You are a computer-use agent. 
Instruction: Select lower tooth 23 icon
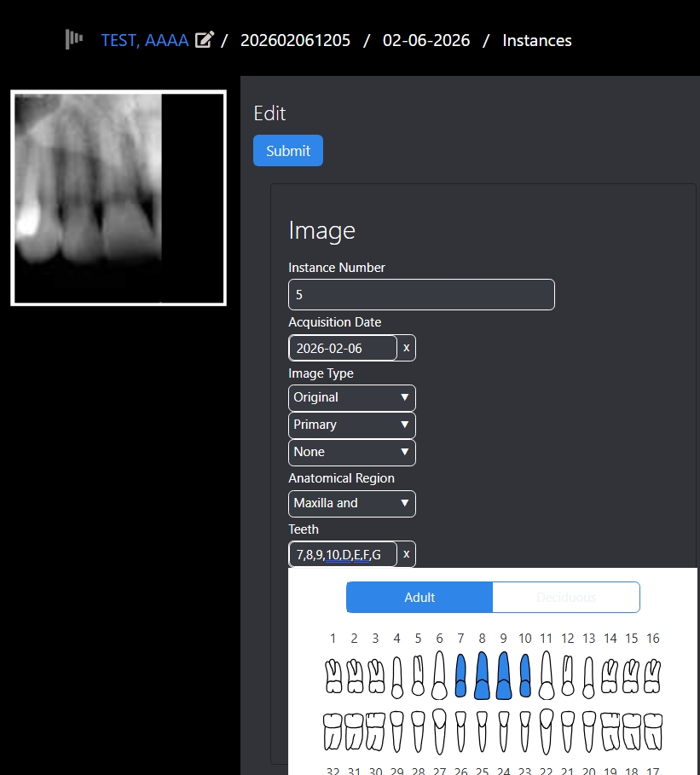[525, 732]
